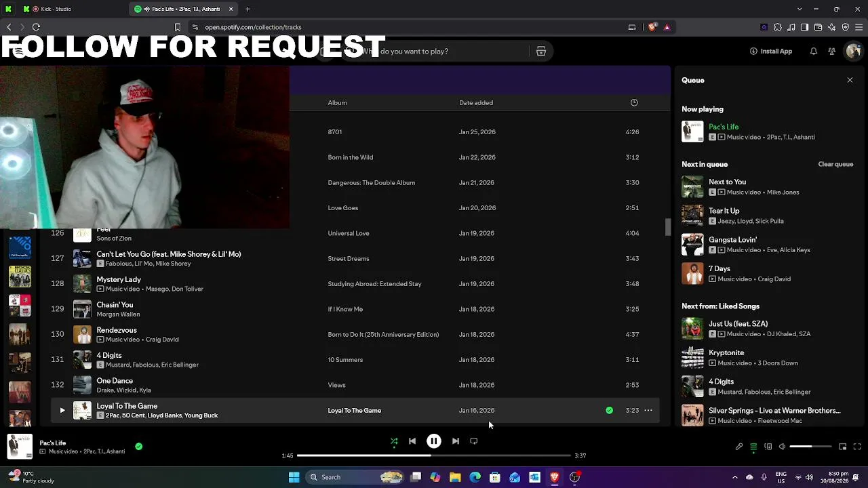Close the Spotify browser tab
This screenshot has height=488, width=868.
click(231, 9)
